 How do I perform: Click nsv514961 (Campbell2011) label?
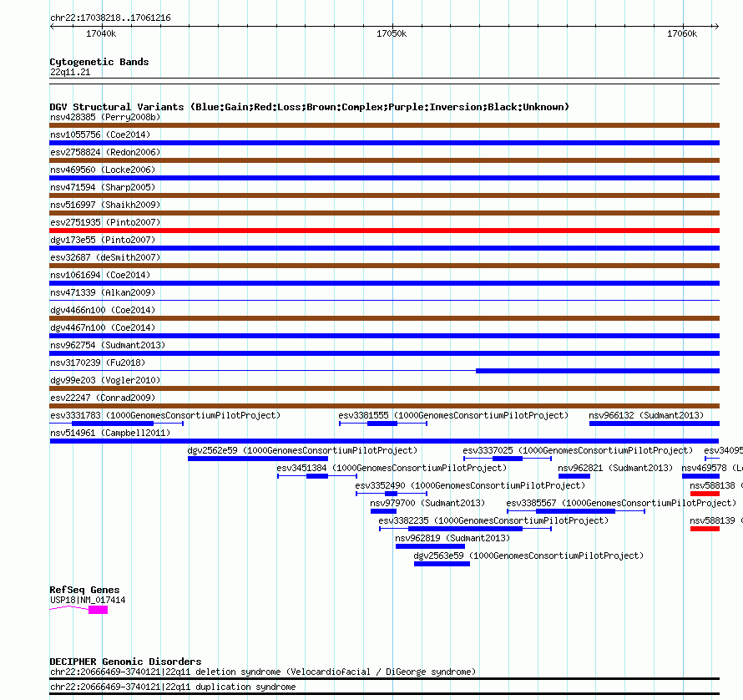110,433
